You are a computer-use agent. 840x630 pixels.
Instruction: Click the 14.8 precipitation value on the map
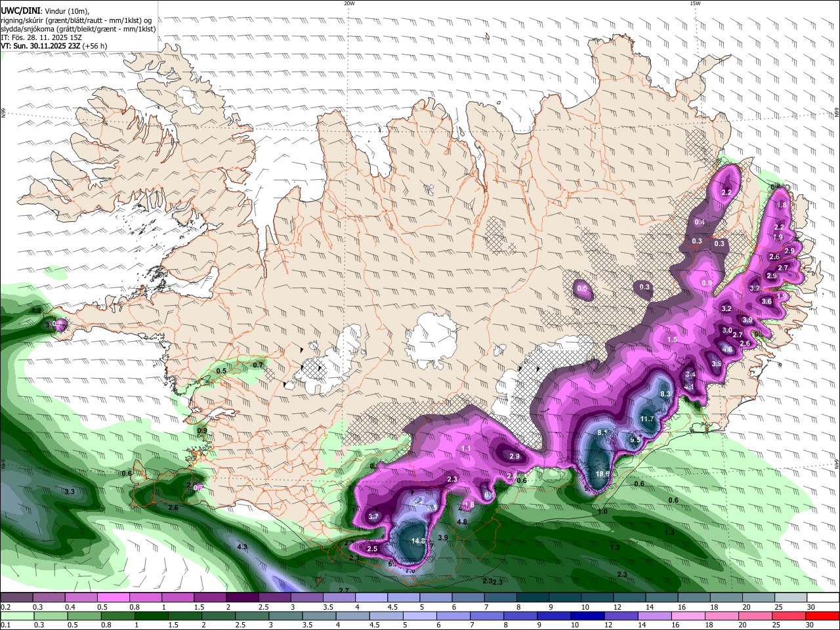coord(418,541)
